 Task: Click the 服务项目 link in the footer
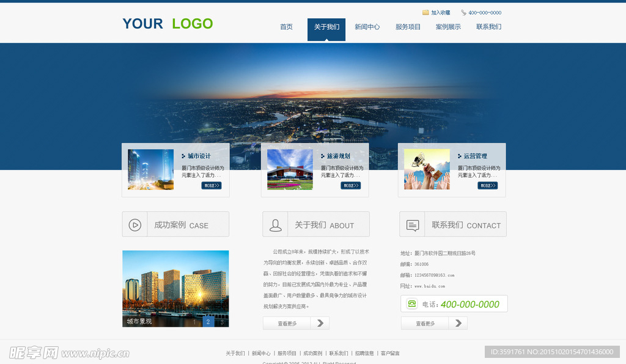tap(287, 353)
